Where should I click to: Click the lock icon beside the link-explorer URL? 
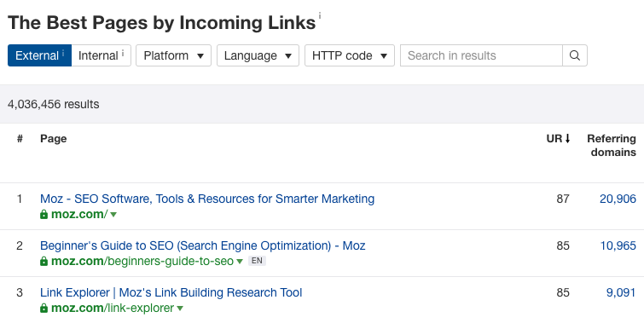(44, 308)
